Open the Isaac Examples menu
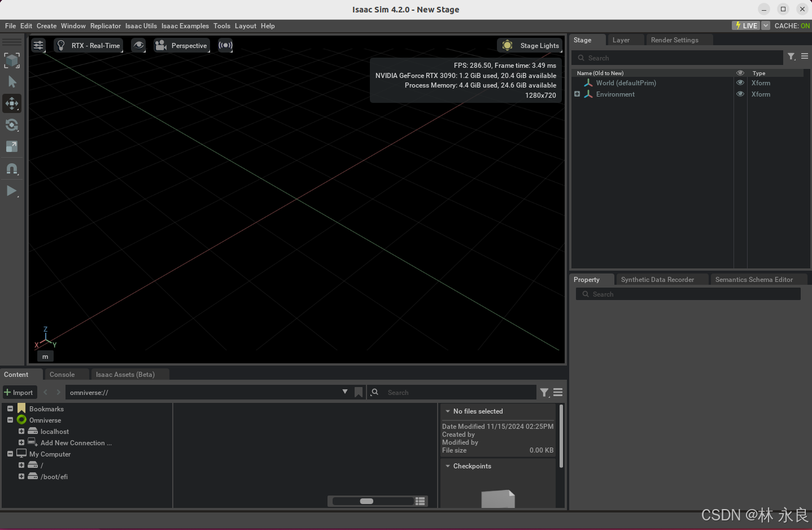812x530 pixels. click(185, 26)
